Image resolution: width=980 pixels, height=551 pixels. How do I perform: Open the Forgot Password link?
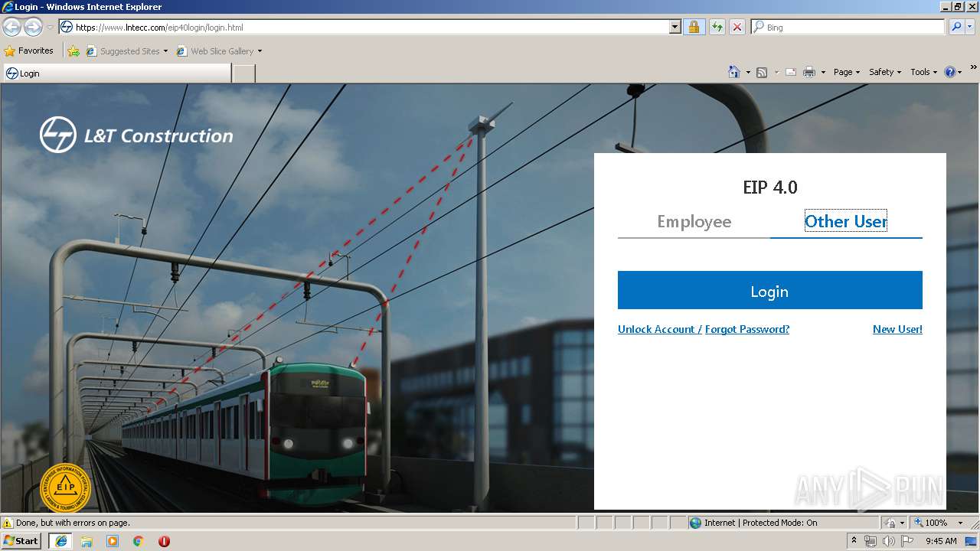746,329
